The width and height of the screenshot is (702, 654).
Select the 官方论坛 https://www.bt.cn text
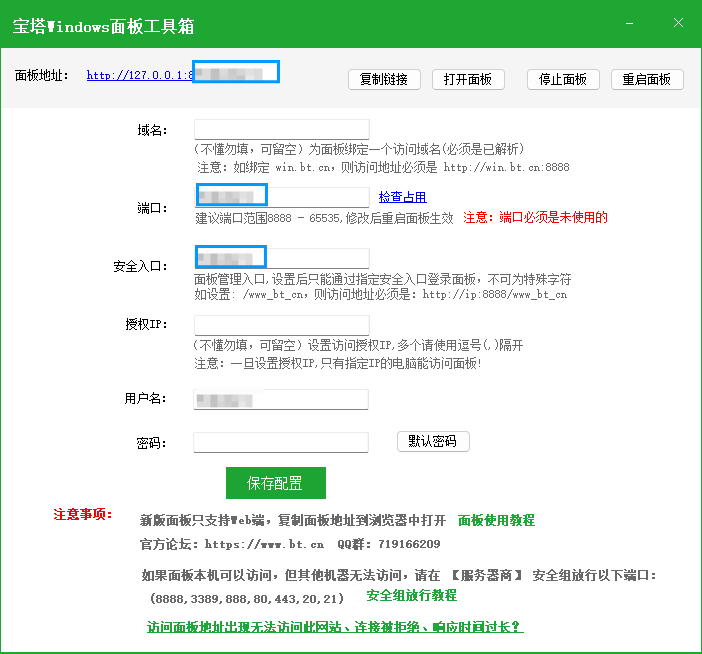pyautogui.click(x=232, y=544)
